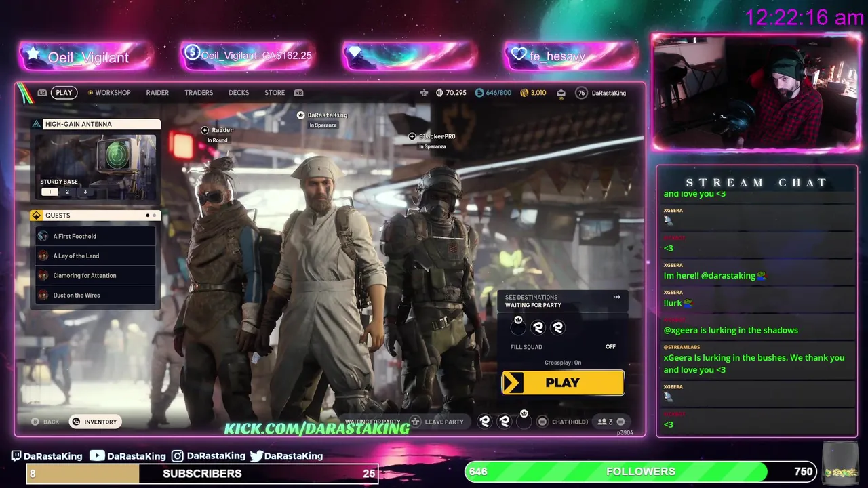The width and height of the screenshot is (868, 488).
Task: Click the Instagram DaRastaKing handle
Action: pos(208,456)
